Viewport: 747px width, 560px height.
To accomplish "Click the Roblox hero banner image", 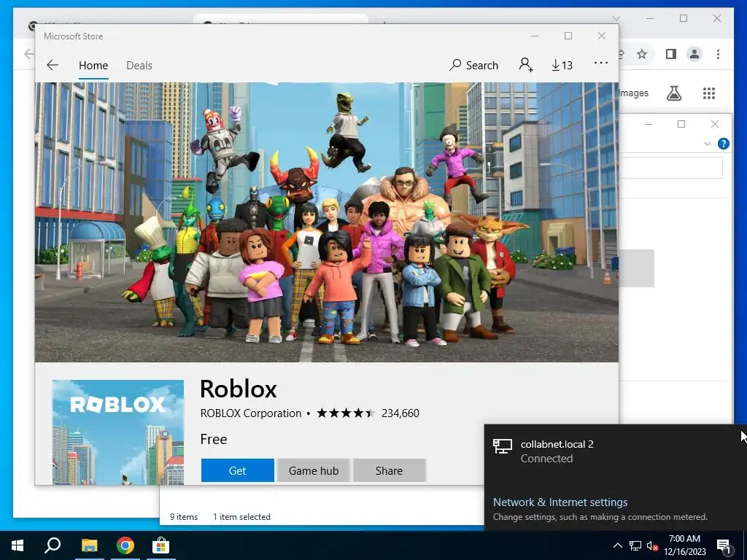I will pos(326,222).
